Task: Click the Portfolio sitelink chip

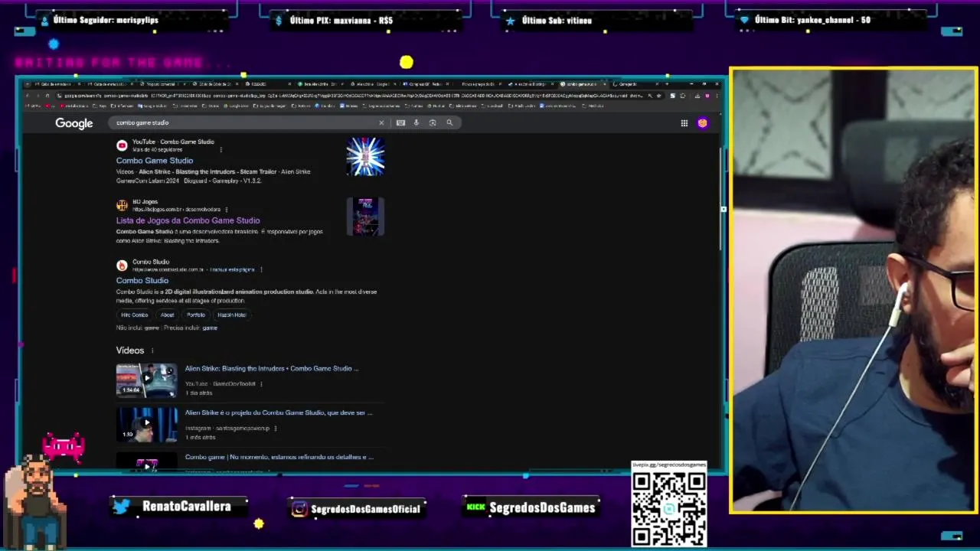Action: (196, 315)
